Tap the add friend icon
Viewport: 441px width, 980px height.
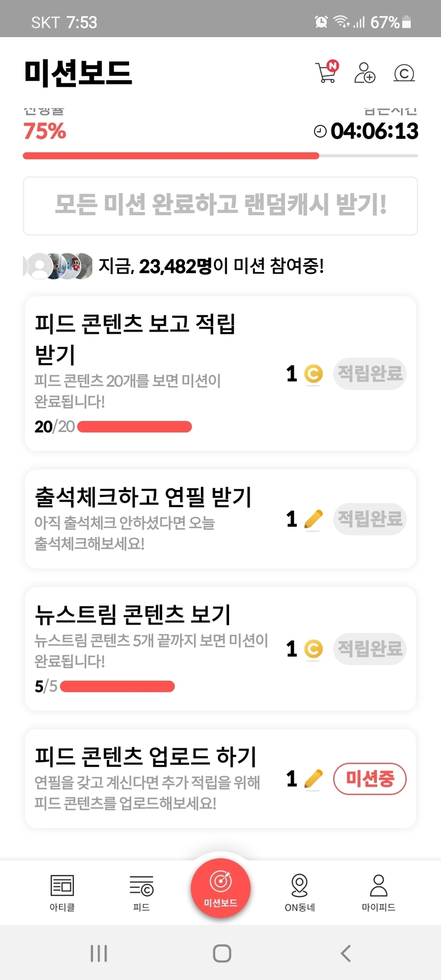(364, 73)
